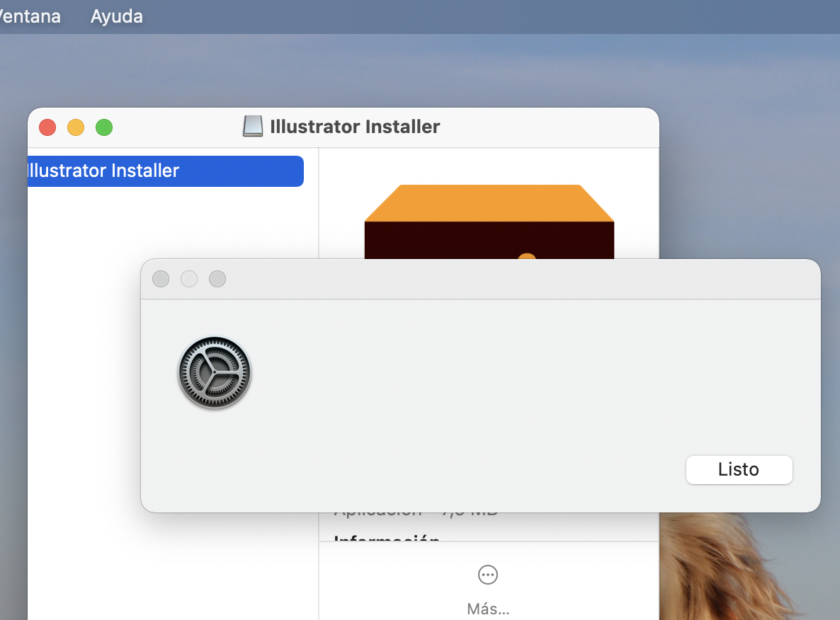The image size is (840, 620).
Task: Click the Illustrator Installer window title
Action: click(x=354, y=127)
